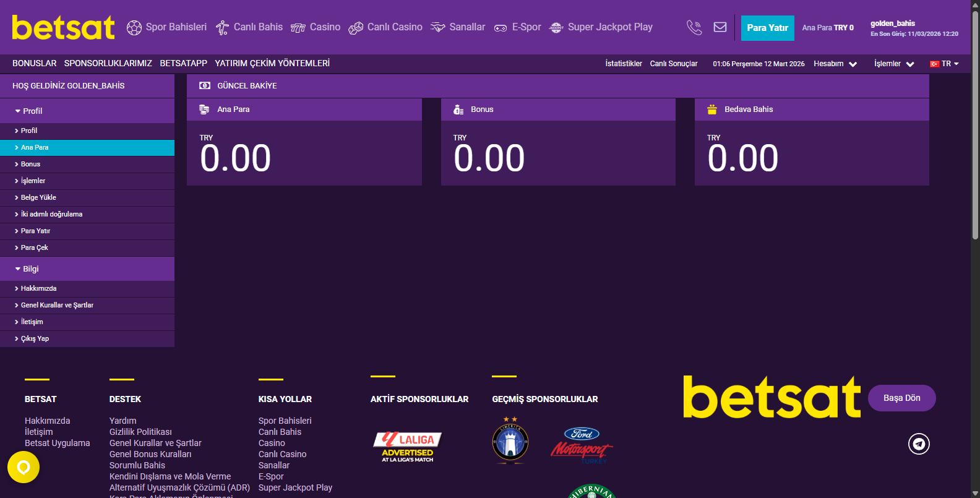This screenshot has height=498, width=980.
Task: Click the Başa Dön button
Action: 902,398
